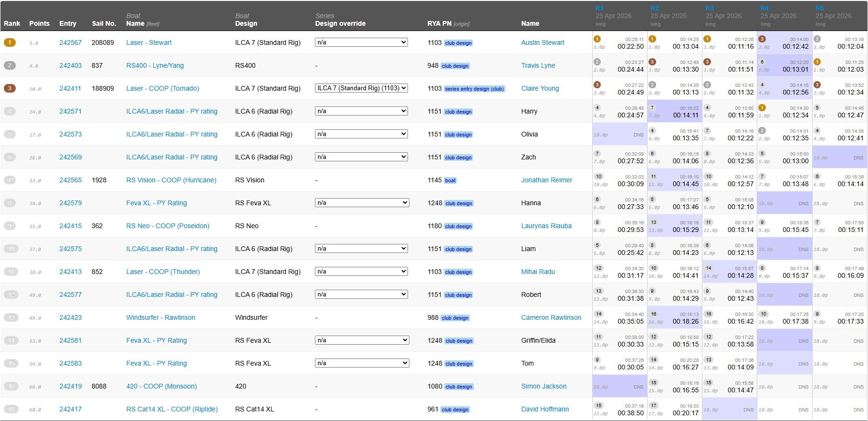This screenshot has width=868, height=421.
Task: Open sailor Claire Young's profile
Action: (540, 88)
